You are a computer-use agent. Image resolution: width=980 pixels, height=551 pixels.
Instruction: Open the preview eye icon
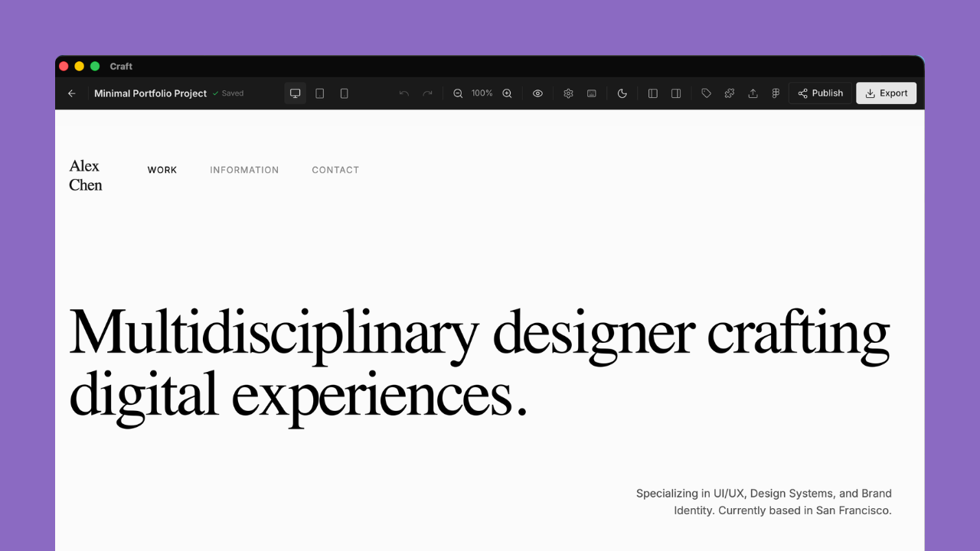coord(537,93)
